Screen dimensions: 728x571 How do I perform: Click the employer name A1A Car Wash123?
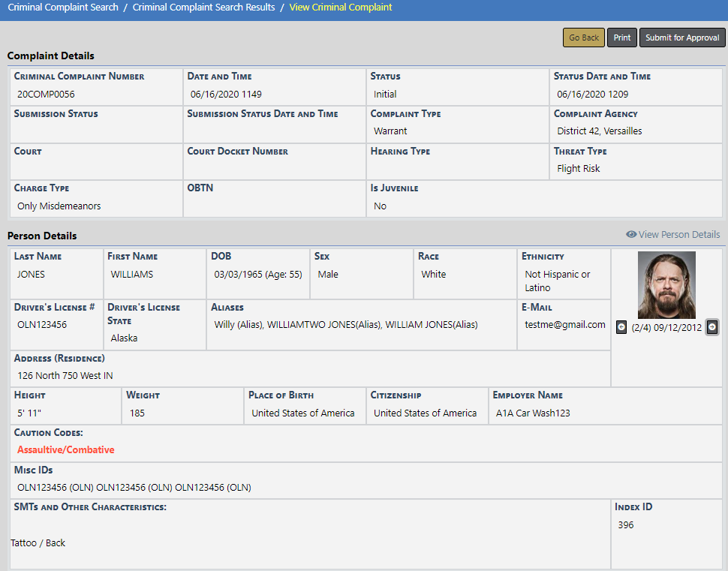[533, 413]
